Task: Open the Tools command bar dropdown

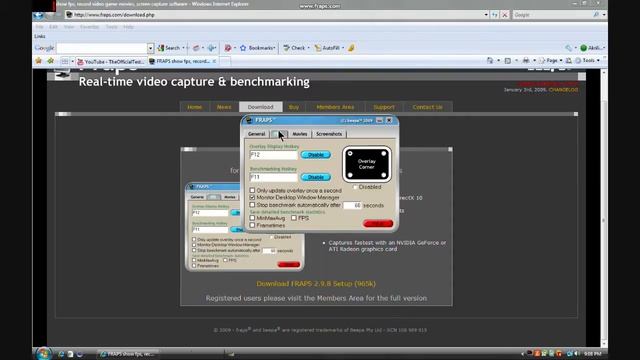Action: point(598,60)
